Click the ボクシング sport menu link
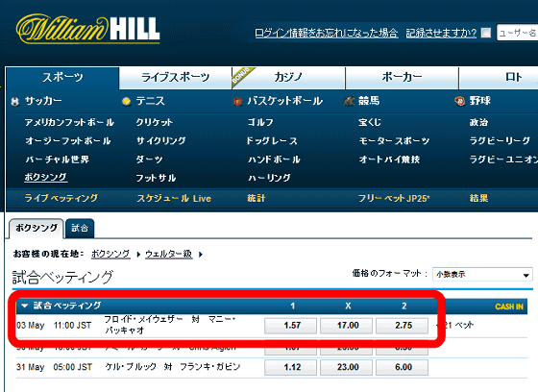 [45, 177]
